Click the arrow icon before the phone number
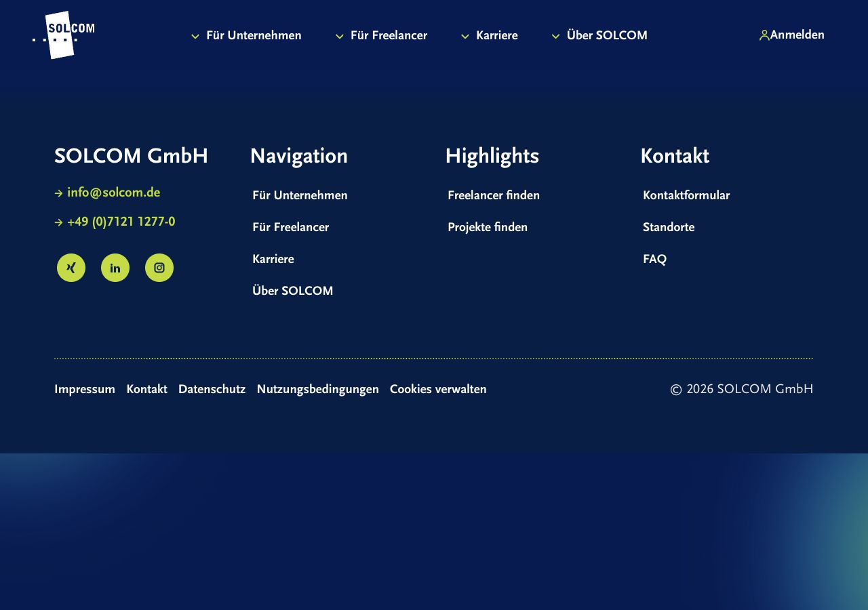The height and width of the screenshot is (610, 868). click(x=58, y=222)
